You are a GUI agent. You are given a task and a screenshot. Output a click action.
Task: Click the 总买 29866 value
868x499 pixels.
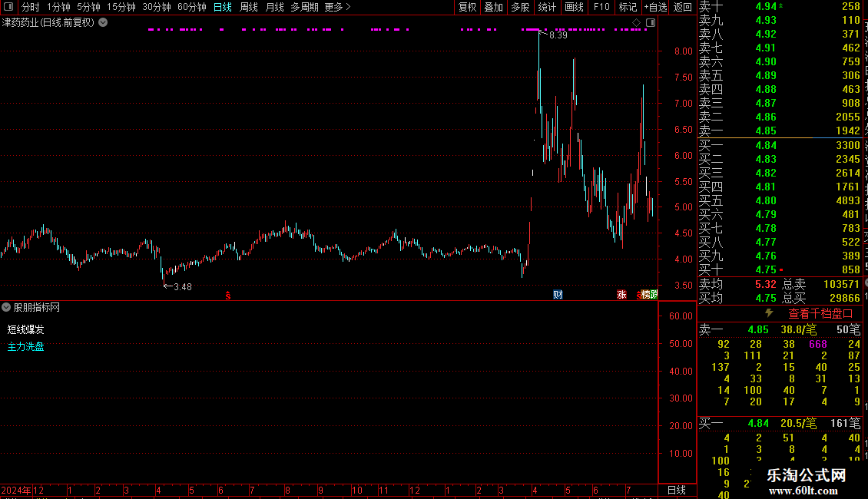(x=845, y=298)
